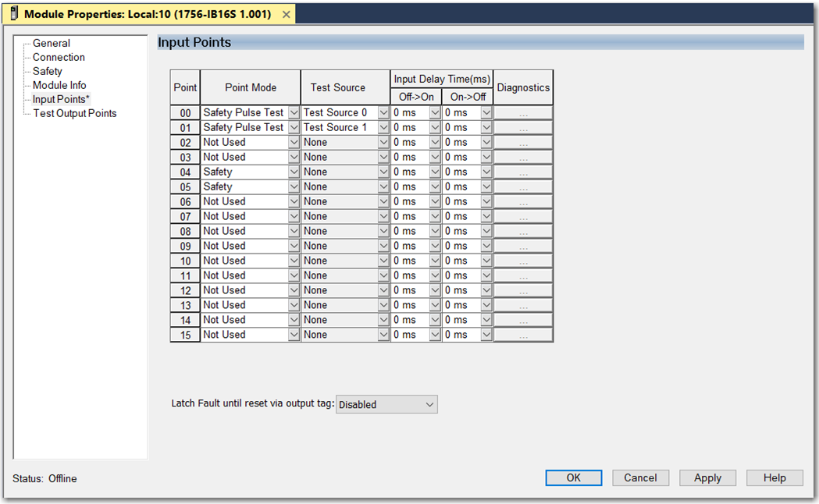
Task: Click Cancel to discard changes
Action: pos(640,477)
